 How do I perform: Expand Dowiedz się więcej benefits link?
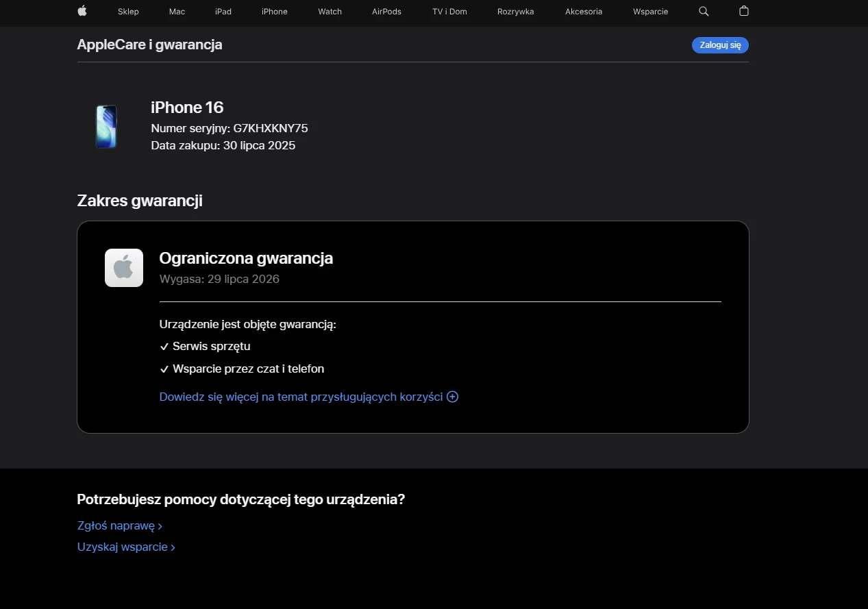pos(301,397)
